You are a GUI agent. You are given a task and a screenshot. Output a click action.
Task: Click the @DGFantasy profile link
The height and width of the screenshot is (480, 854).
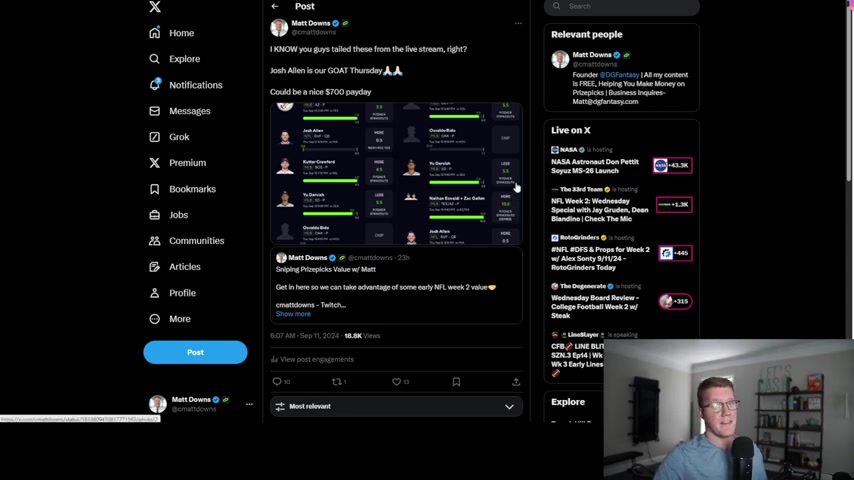(x=619, y=75)
